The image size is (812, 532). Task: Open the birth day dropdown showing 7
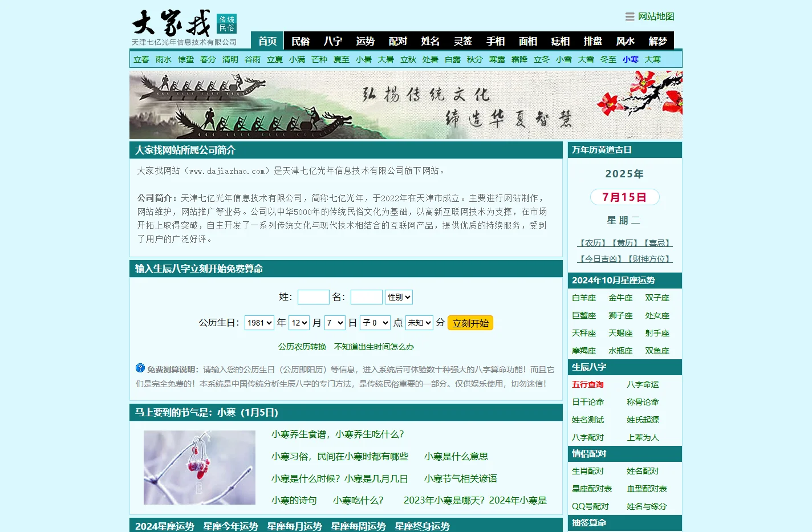tap(335, 323)
